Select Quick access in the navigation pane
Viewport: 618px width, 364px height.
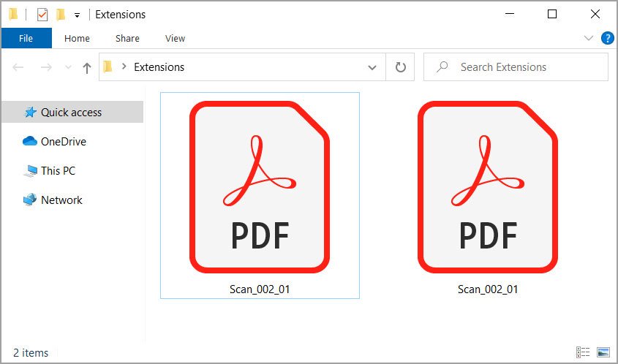pos(72,113)
